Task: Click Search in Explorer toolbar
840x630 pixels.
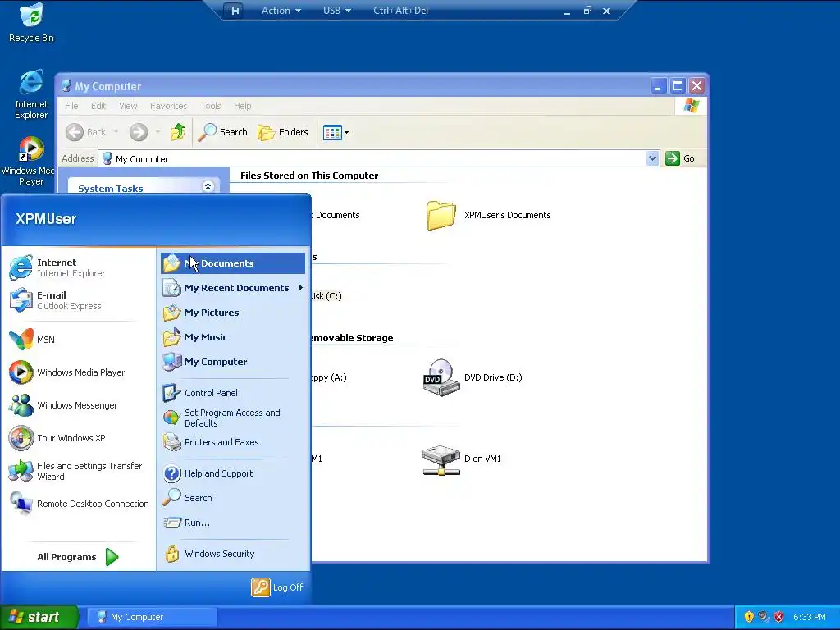Action: tap(222, 132)
